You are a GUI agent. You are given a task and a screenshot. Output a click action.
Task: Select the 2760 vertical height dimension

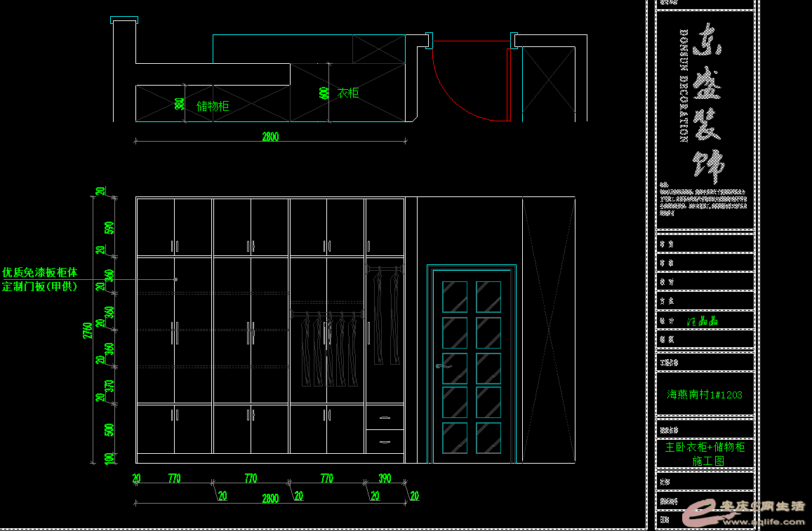point(88,331)
